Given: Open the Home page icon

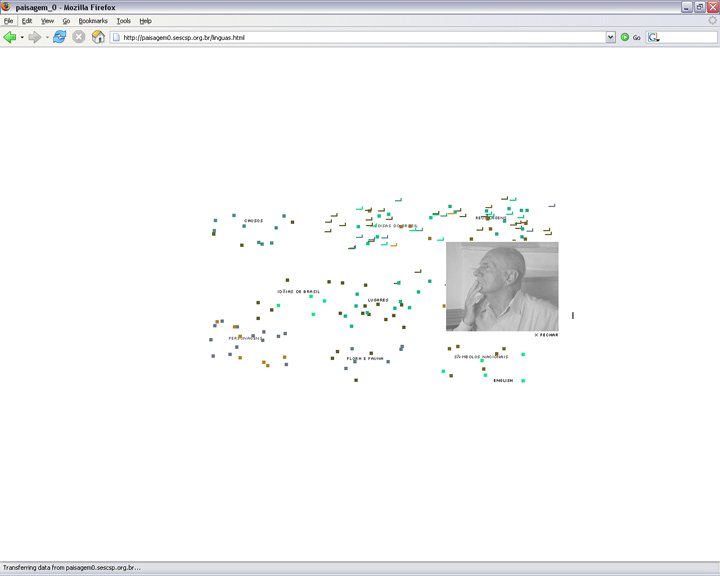Looking at the screenshot, I should coord(98,37).
